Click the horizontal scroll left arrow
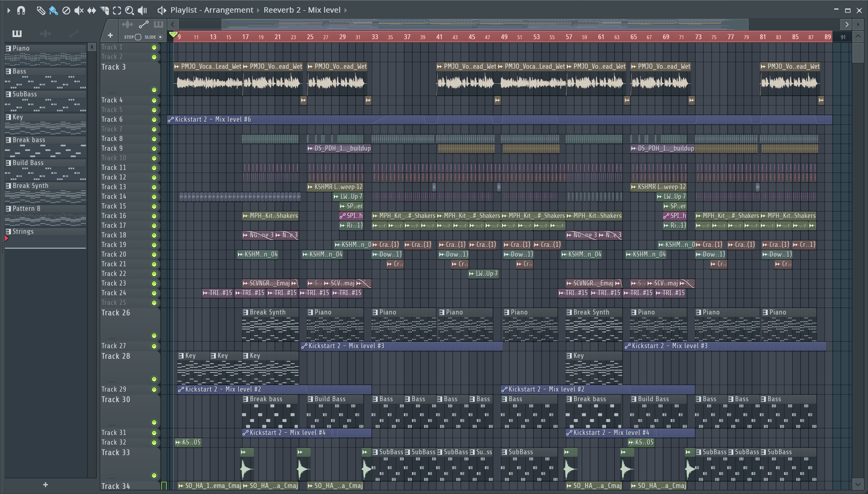The height and width of the screenshot is (494, 868). (172, 24)
